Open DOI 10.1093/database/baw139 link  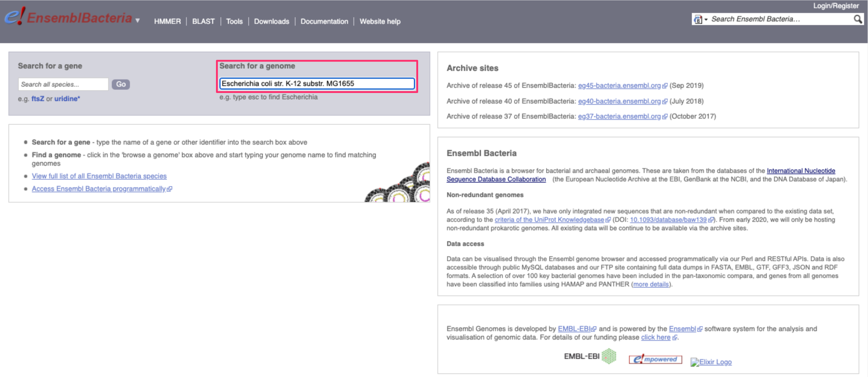coord(668,219)
